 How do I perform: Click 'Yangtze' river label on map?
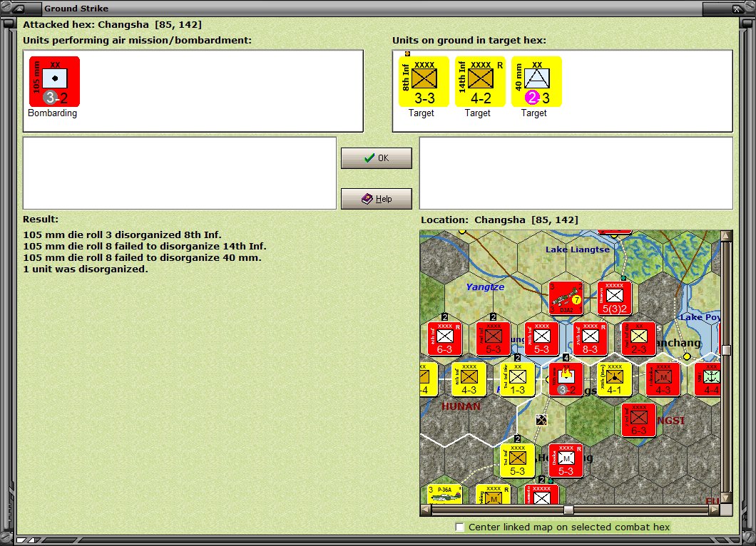[485, 287]
